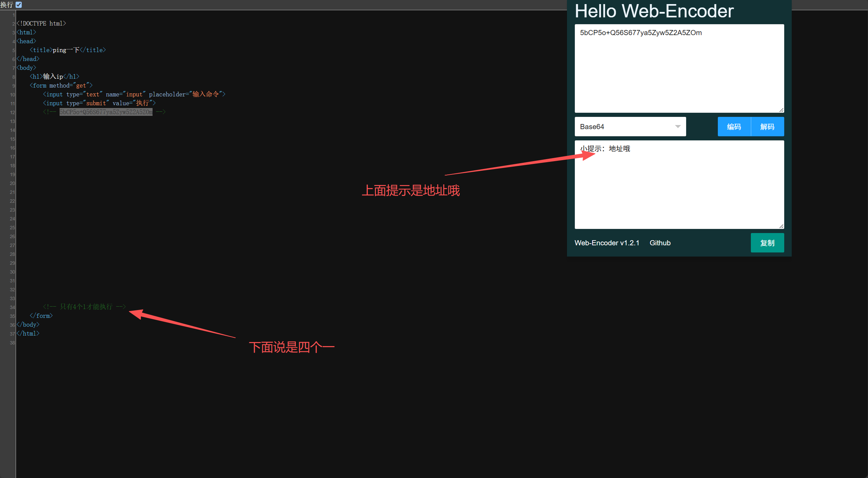This screenshot has height=478, width=868.
Task: Click the Web-Encoder v1.2.1 link
Action: 607,243
